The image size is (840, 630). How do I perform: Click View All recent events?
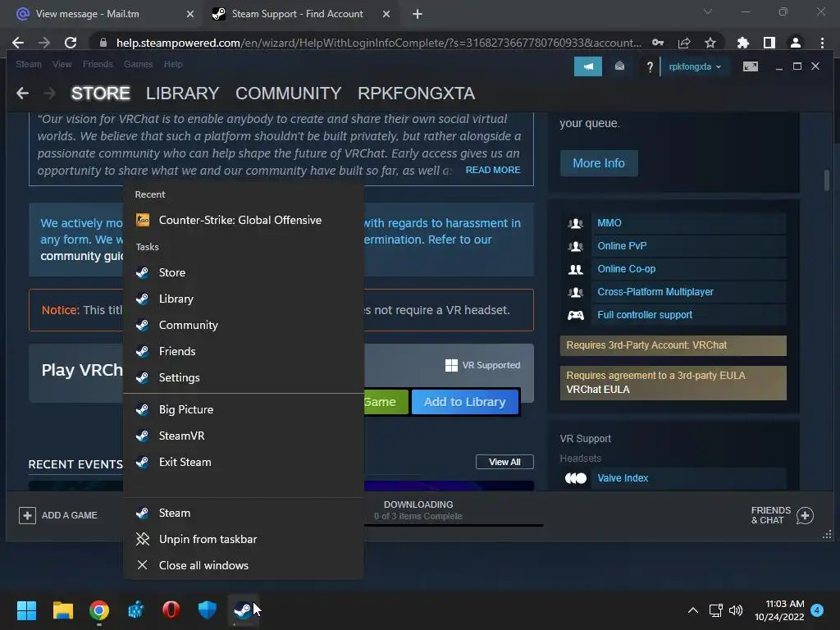504,462
